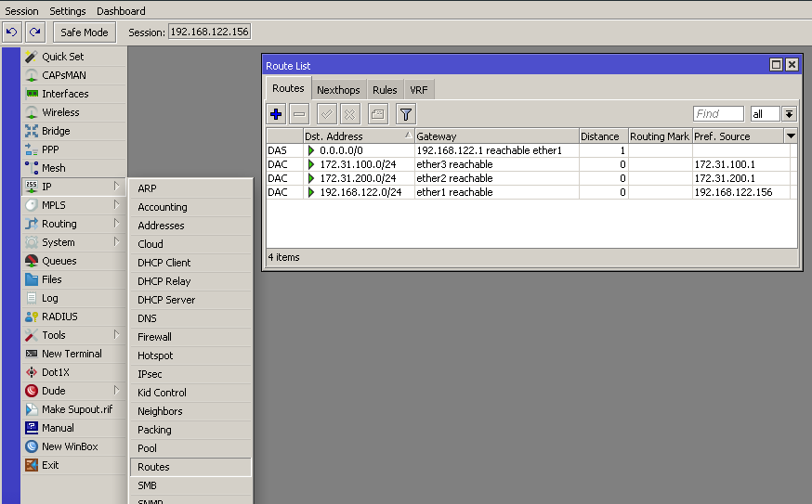Click the Comment icon in Route List toolbar
Viewport: 812px width, 504px height.
click(x=377, y=114)
